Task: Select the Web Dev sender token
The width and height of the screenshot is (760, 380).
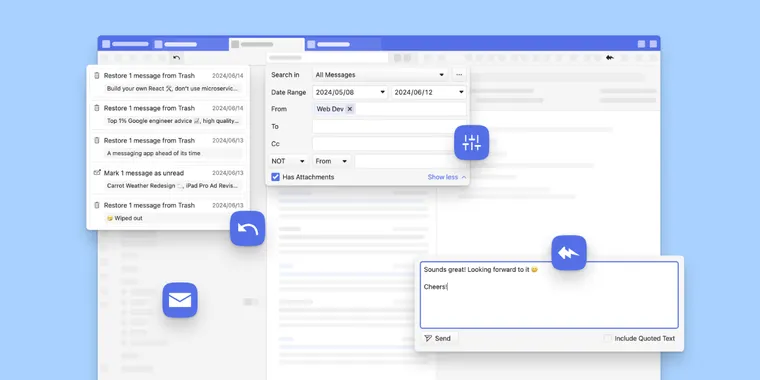Action: pyautogui.click(x=334, y=109)
